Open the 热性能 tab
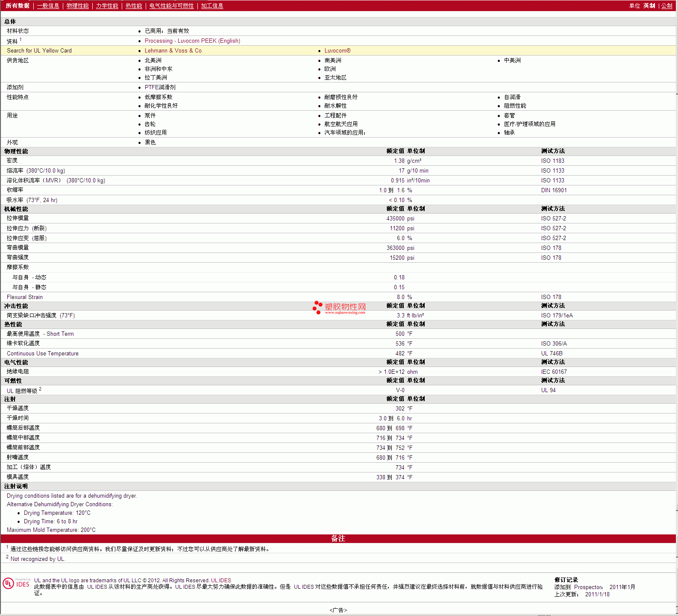 134,6
